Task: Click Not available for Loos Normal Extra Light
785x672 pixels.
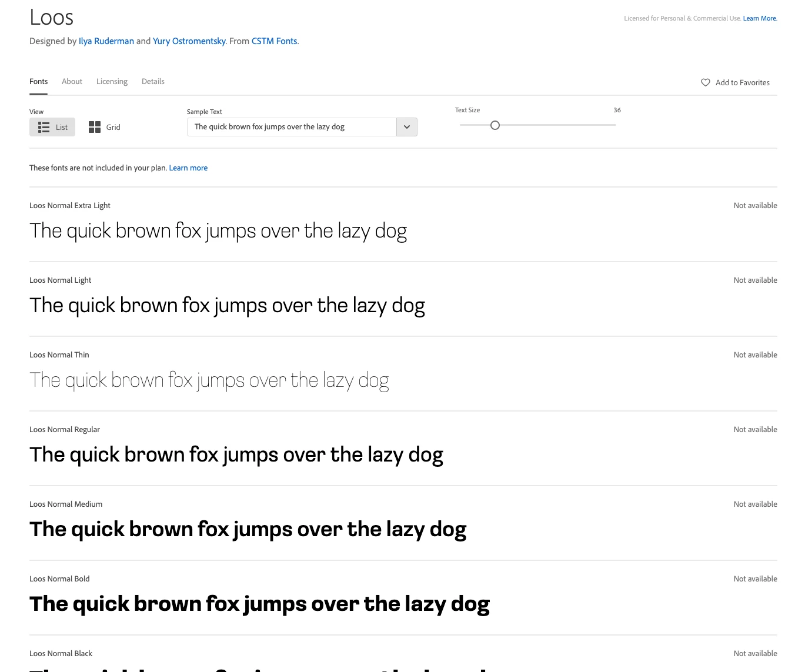Action: pyautogui.click(x=755, y=206)
